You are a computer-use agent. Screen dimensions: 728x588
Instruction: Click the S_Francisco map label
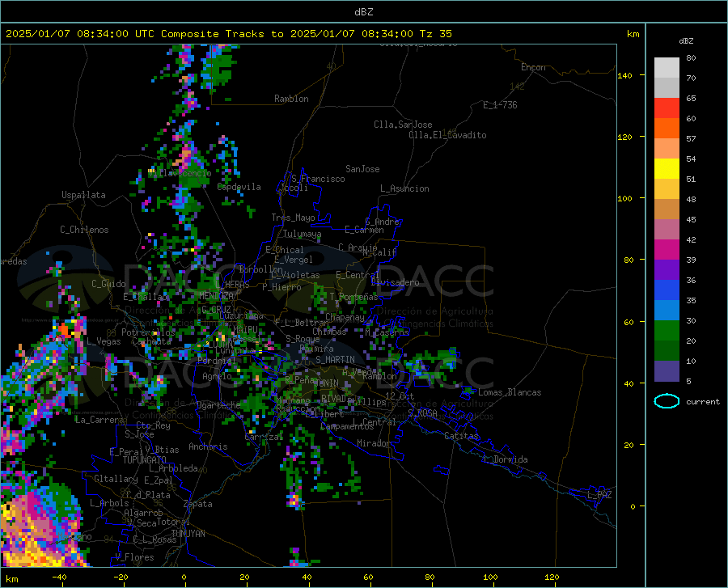[318, 179]
